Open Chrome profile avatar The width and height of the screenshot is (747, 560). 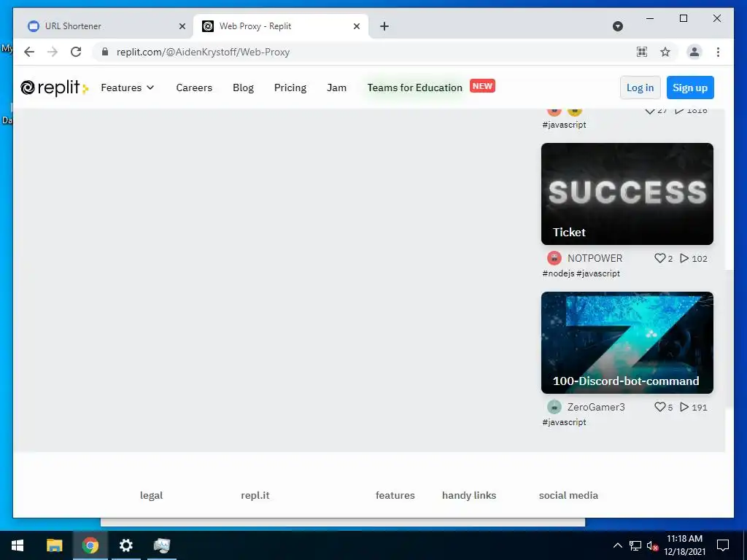click(x=694, y=52)
